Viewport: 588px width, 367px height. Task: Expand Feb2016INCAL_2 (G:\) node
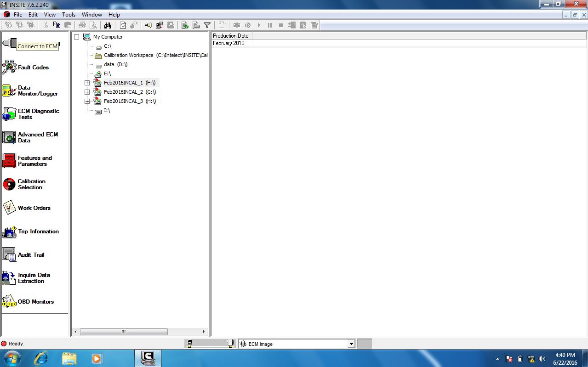(x=87, y=92)
